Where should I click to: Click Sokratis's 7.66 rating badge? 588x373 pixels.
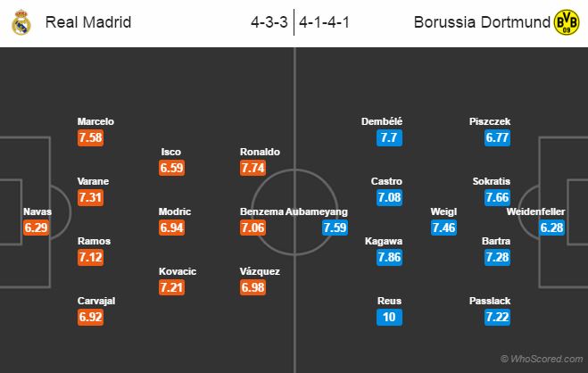[x=497, y=197]
